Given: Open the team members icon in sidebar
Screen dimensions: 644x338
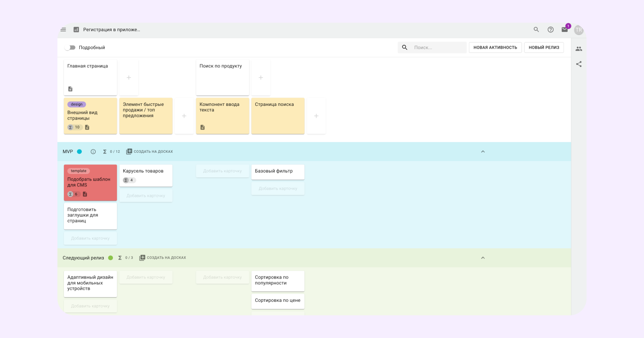Looking at the screenshot, I should click(x=579, y=49).
